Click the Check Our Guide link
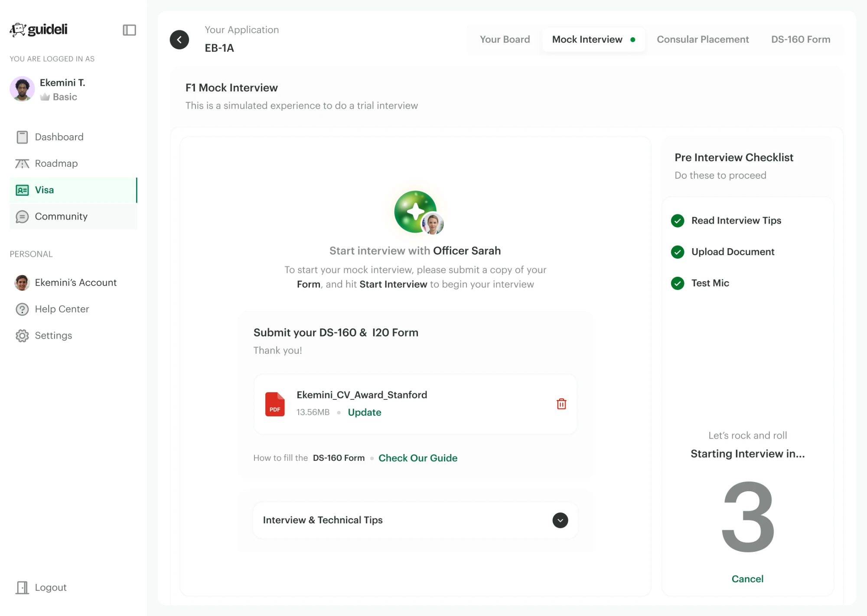Screen dimensions: 867x616 (418, 458)
